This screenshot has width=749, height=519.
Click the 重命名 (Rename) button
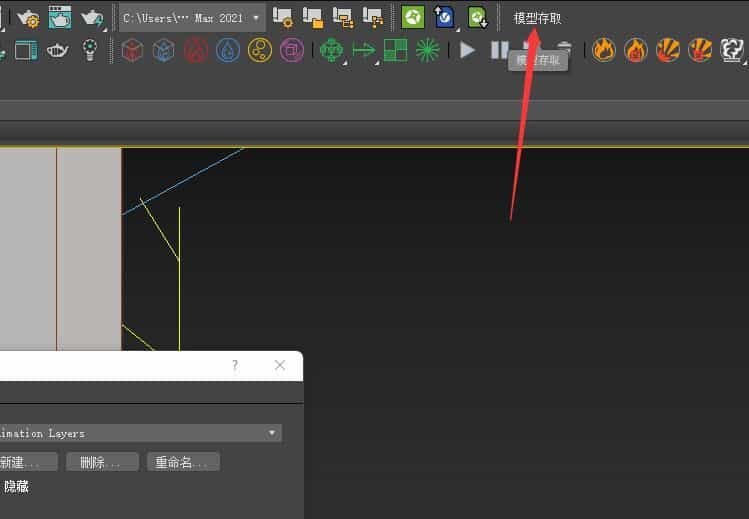coord(182,462)
